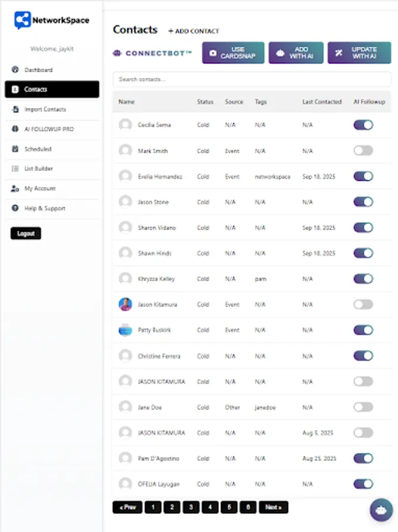Switch to the Contacts sidebar tab
Image resolution: width=398 pixels, height=532 pixels.
point(35,89)
